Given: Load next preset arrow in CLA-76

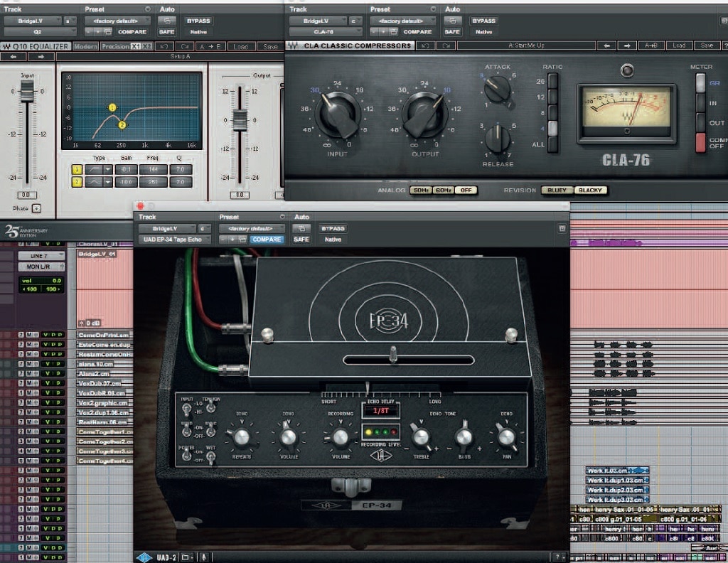Looking at the screenshot, I should click(627, 45).
